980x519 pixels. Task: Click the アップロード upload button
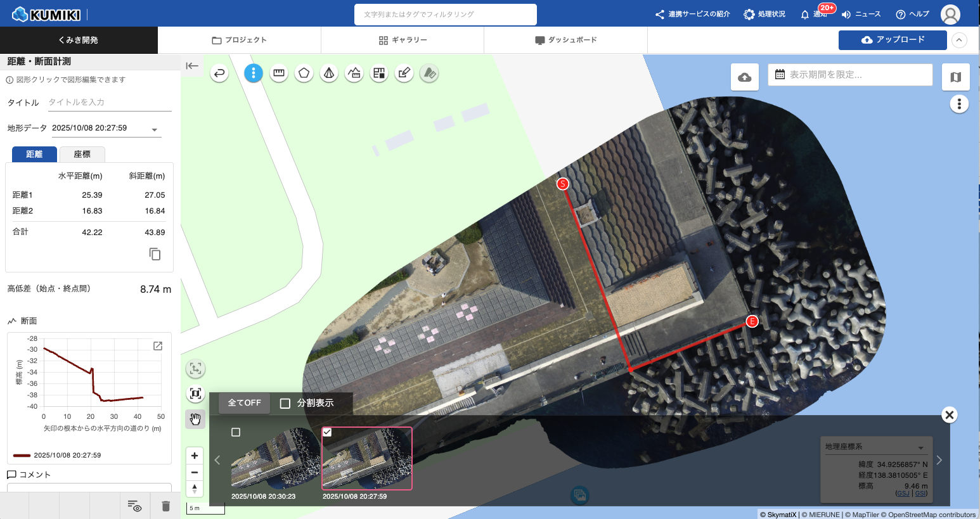click(892, 40)
